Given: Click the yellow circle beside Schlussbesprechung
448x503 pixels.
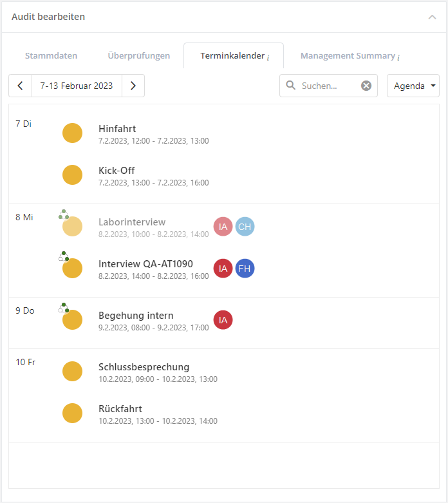Looking at the screenshot, I should (x=72, y=372).
